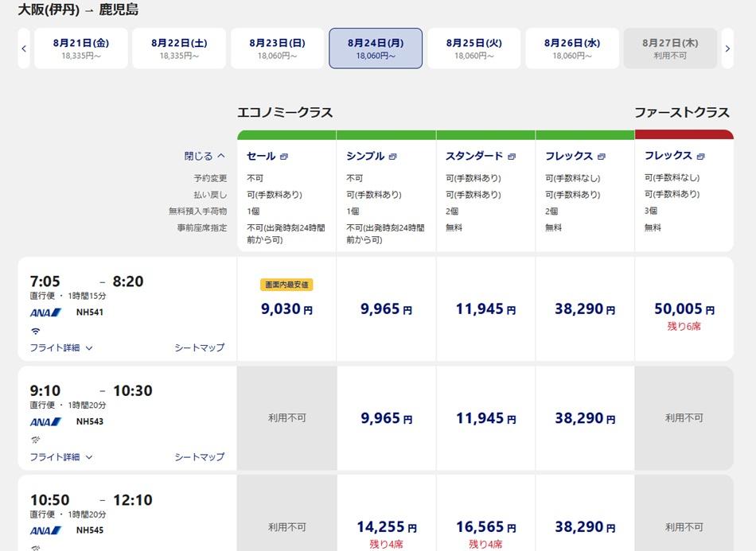Choose the 9,030円 sale fare on NH541
The image size is (756, 551).
(x=286, y=308)
